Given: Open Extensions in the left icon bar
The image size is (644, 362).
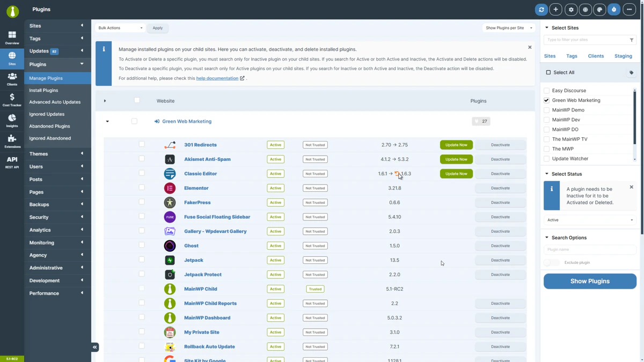Looking at the screenshot, I should coord(12,142).
